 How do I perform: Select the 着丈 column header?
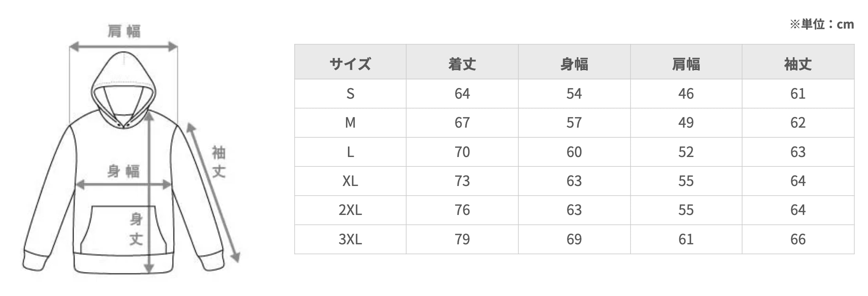[462, 64]
